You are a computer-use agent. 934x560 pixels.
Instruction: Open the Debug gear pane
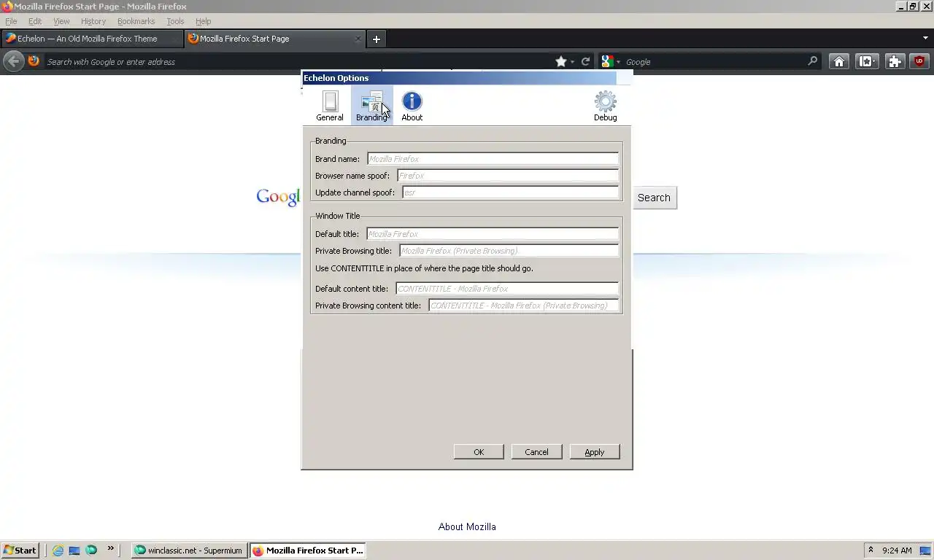tap(605, 106)
